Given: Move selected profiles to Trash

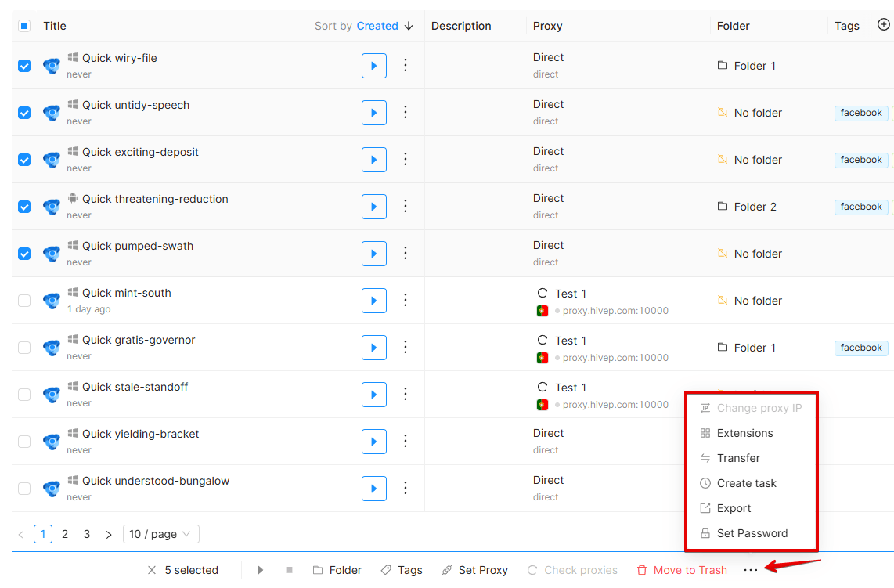Looking at the screenshot, I should 682,570.
